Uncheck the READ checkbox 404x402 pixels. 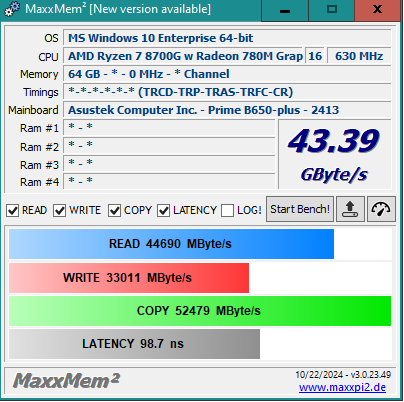(13, 211)
